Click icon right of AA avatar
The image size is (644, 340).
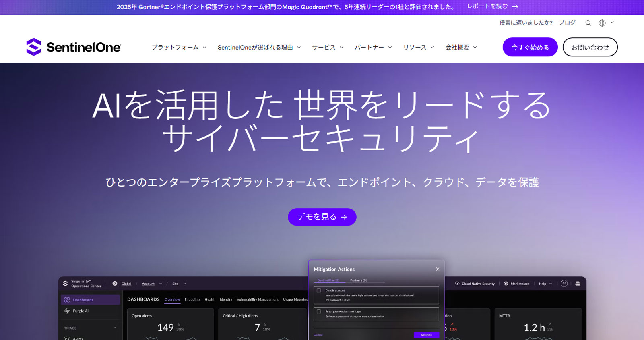click(578, 284)
